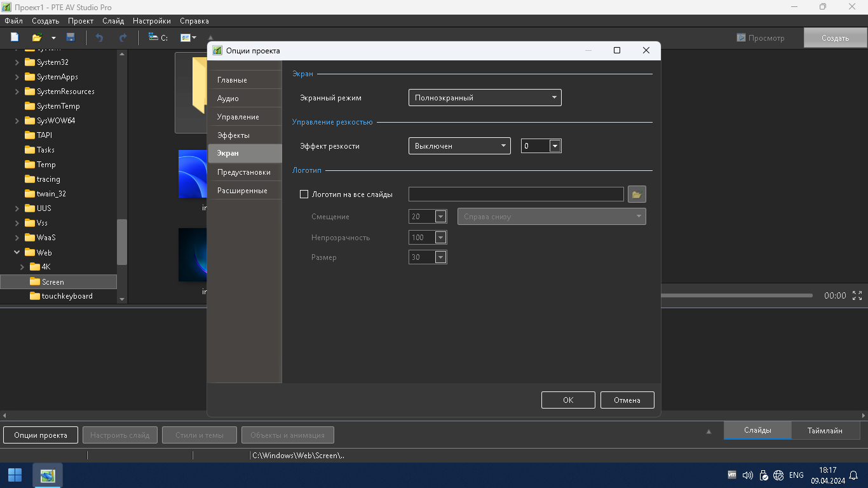Click the save project floppy disk icon
The height and width of the screenshot is (488, 868).
pyautogui.click(x=71, y=37)
